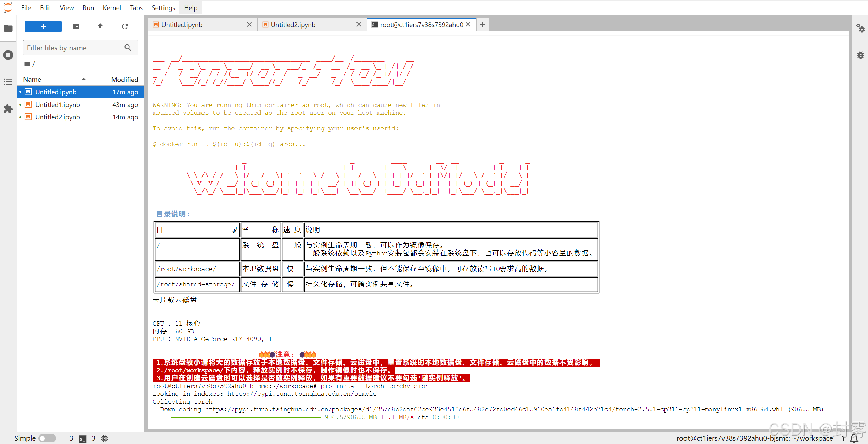Click the upload files icon
This screenshot has width=868, height=444.
click(x=100, y=26)
